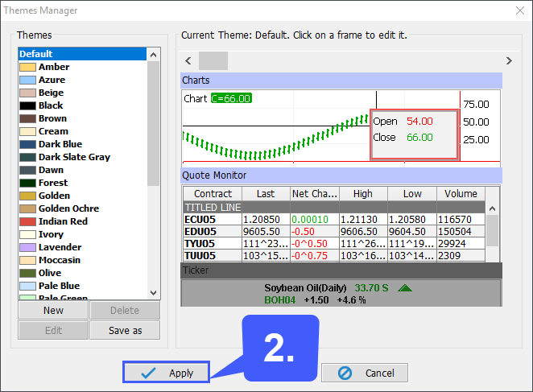
Task: Click the theme list scroll up arrow
Action: coord(153,55)
